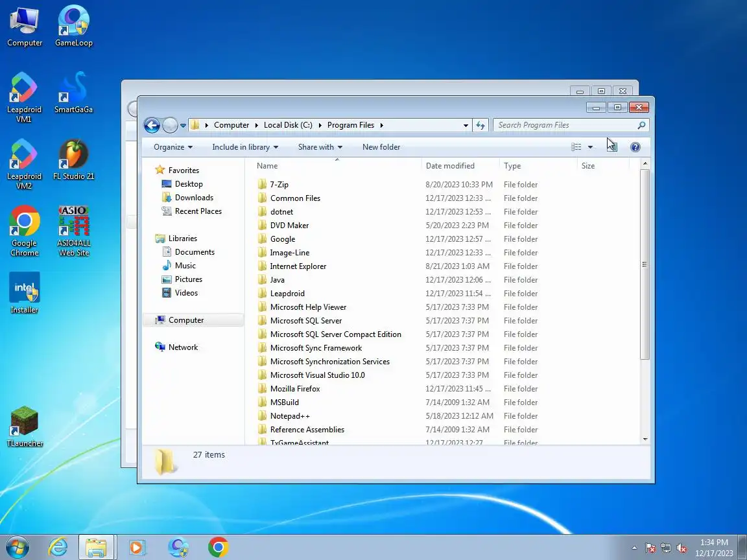
Task: Open ASIO4ALL Web Site shortcut
Action: [x=73, y=231]
